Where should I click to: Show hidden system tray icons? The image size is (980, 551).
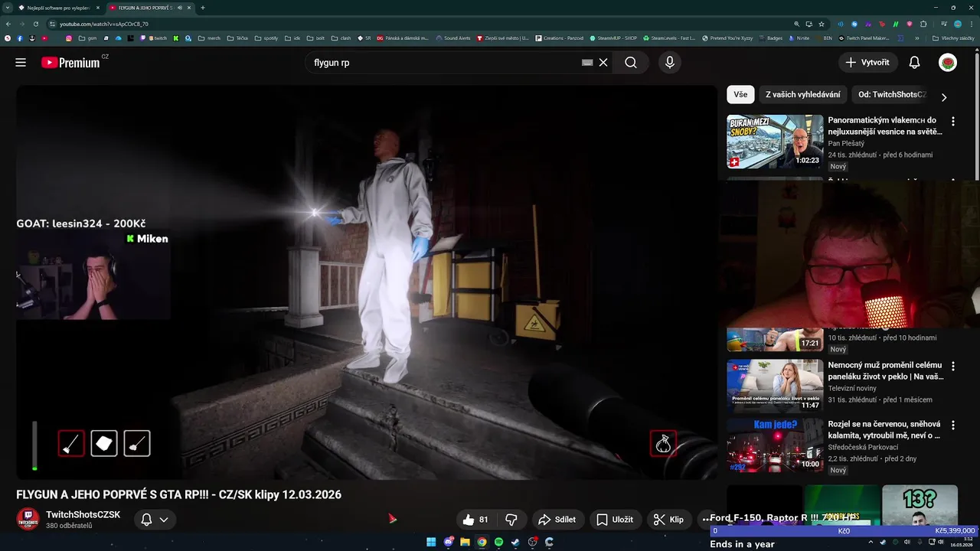point(871,542)
